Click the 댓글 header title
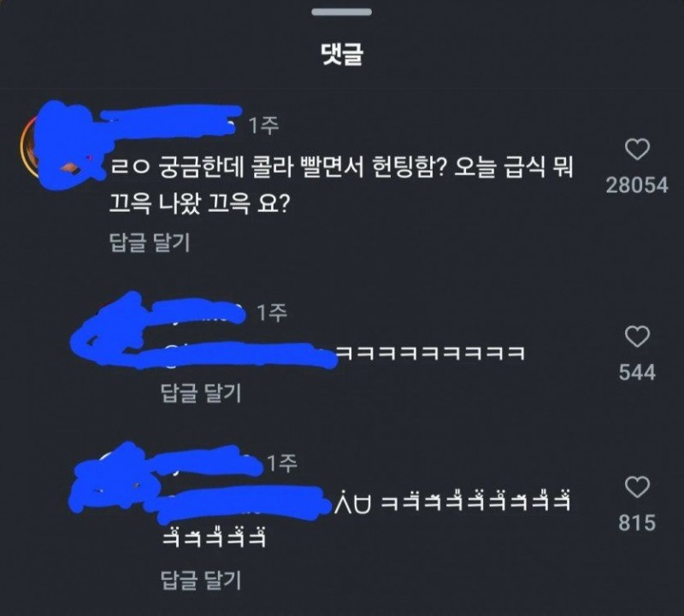Viewport: 684px width, 616px height. (342, 55)
